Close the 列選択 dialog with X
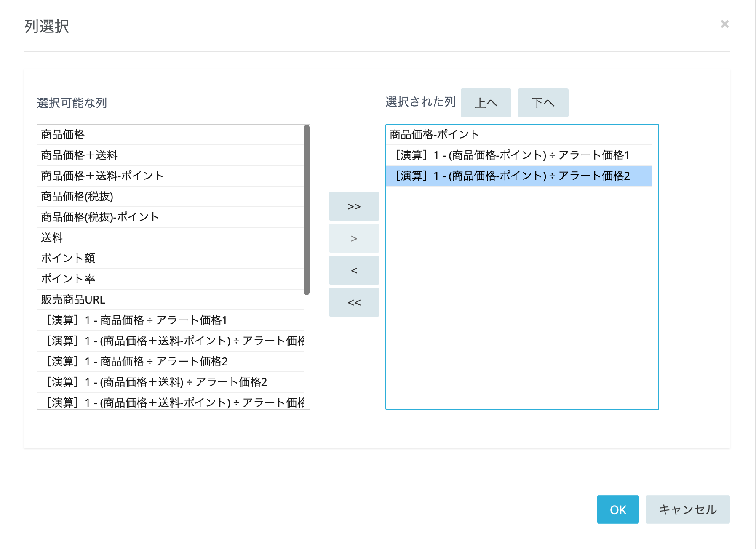Image resolution: width=756 pixels, height=549 pixels. (724, 24)
